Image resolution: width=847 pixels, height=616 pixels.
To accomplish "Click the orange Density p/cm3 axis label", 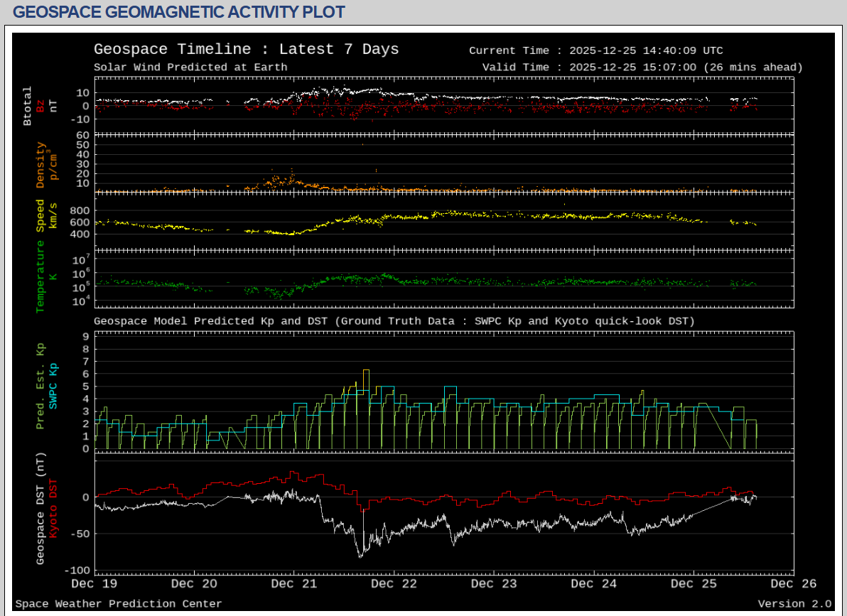I will click(41, 165).
